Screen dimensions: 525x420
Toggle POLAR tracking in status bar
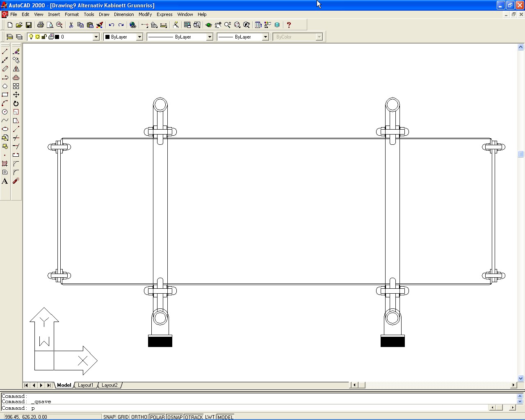[x=157, y=417]
